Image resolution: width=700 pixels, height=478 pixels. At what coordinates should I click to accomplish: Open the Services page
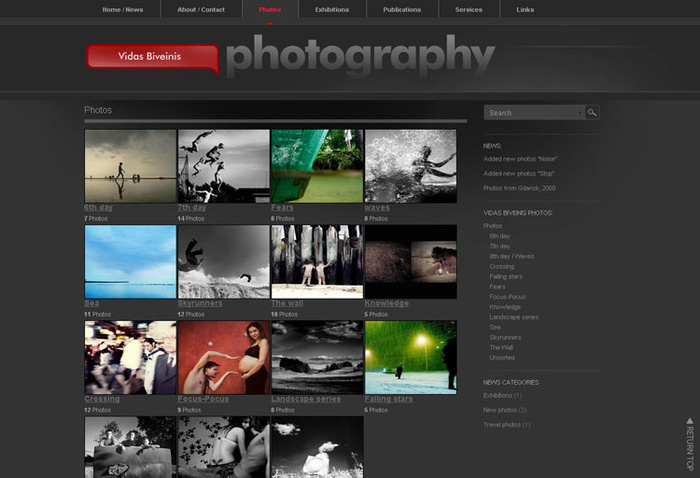click(468, 10)
